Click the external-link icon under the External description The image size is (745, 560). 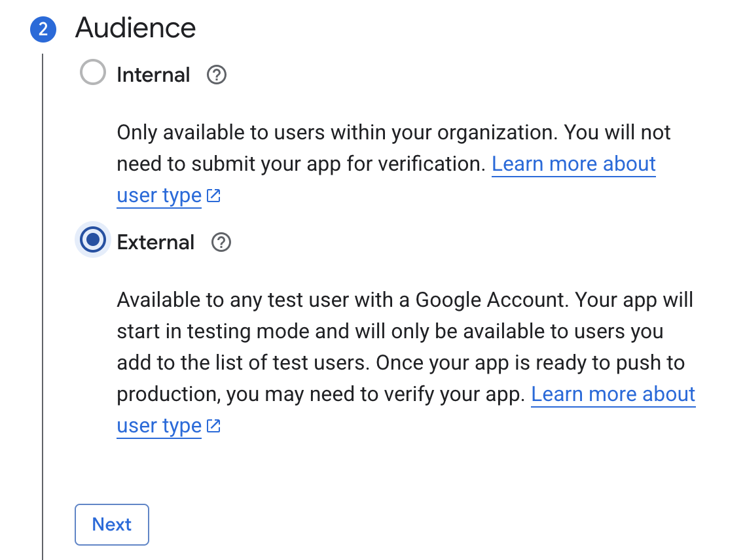(212, 425)
